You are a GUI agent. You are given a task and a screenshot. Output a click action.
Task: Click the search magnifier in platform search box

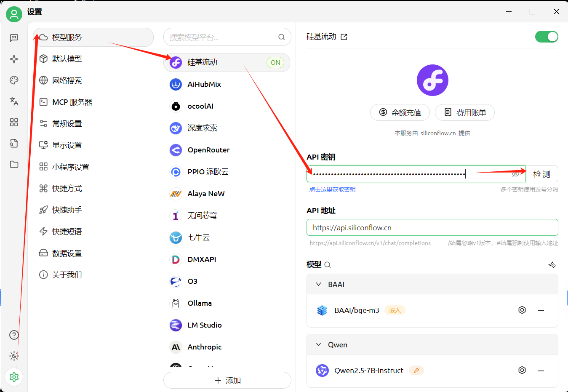point(282,37)
